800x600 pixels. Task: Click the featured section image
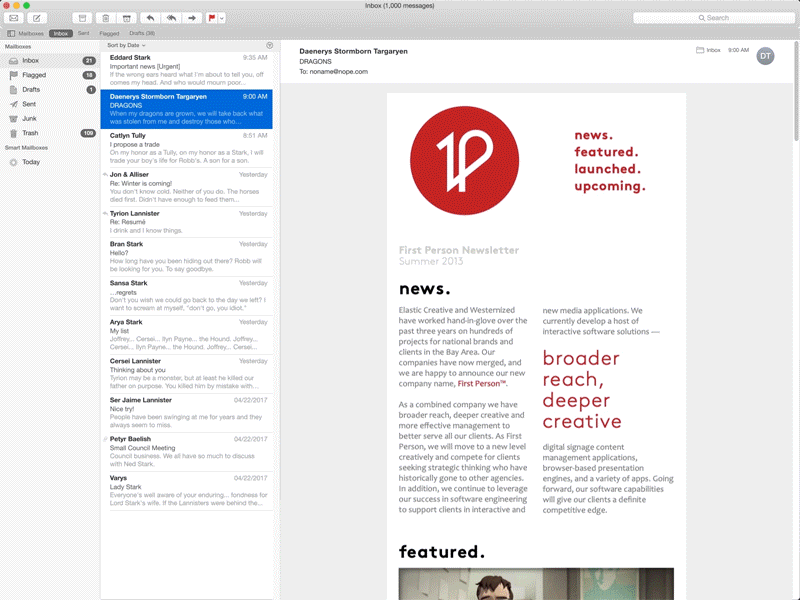(x=536, y=584)
